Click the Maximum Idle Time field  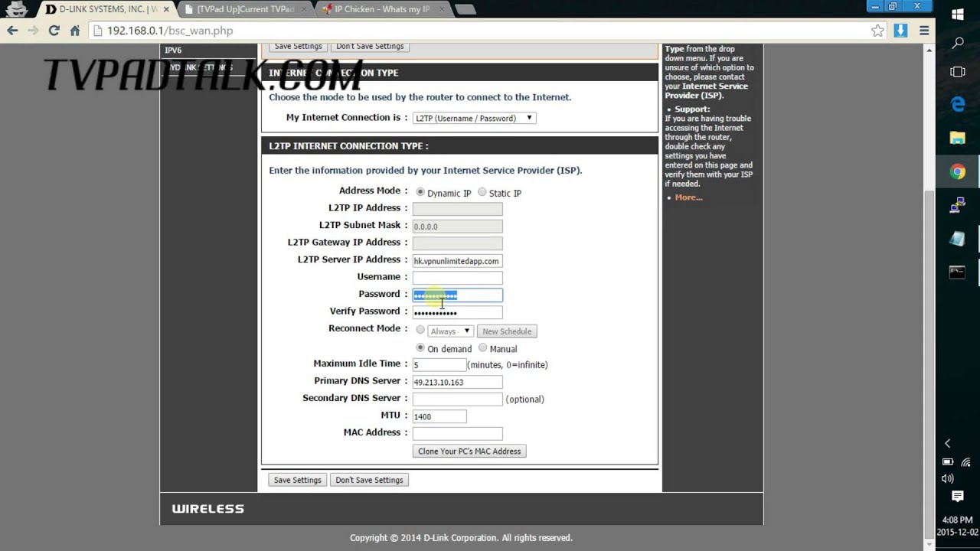(x=439, y=365)
